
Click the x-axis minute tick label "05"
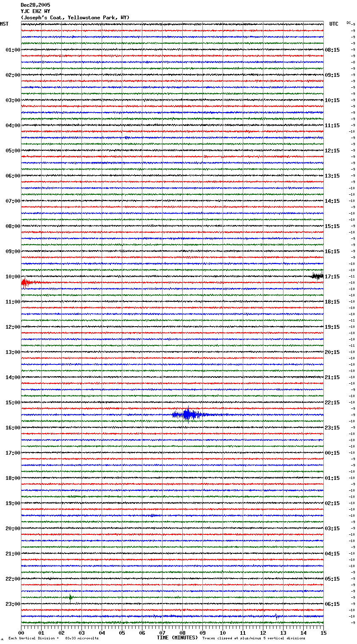122,633
